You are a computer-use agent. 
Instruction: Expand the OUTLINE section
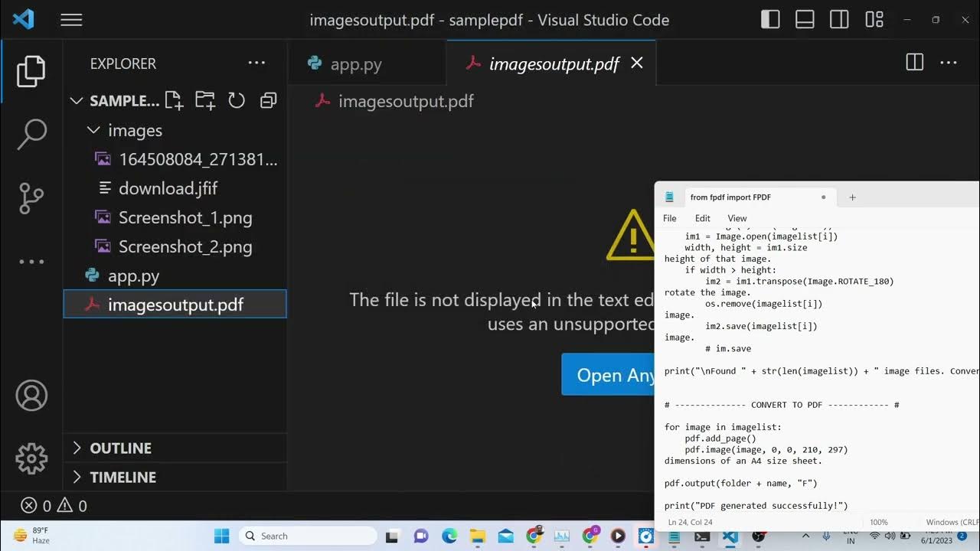120,448
